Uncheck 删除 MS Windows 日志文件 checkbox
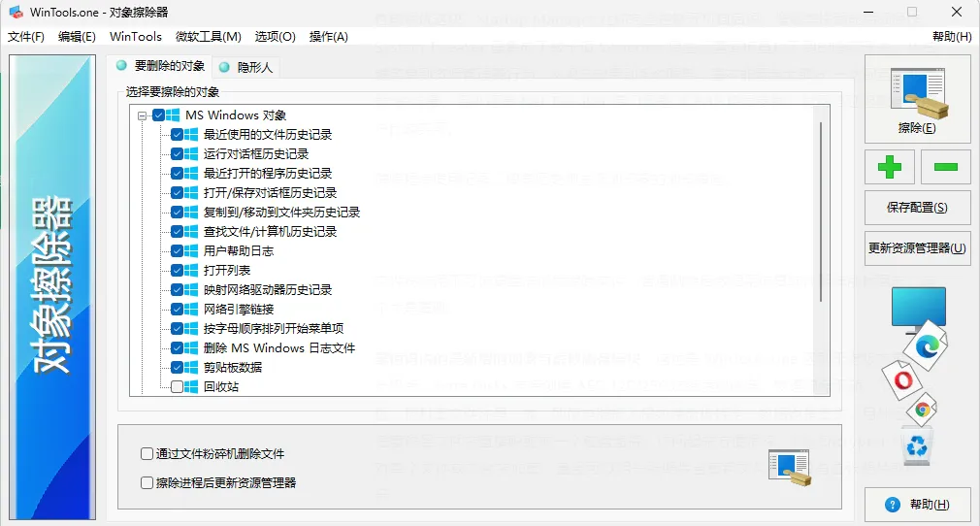 click(x=177, y=347)
